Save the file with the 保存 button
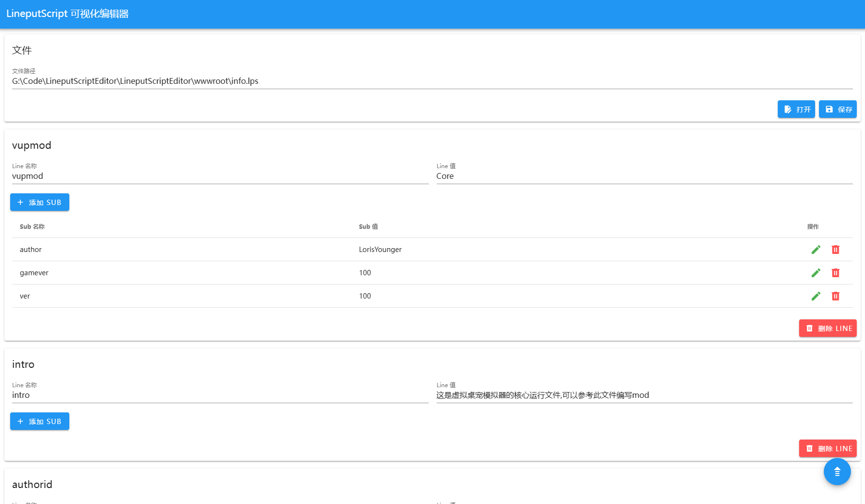 [x=838, y=109]
